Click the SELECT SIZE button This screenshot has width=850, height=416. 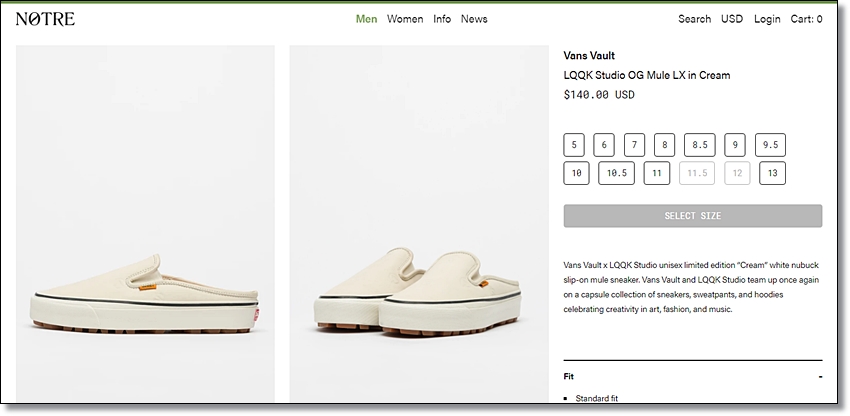pyautogui.click(x=693, y=216)
